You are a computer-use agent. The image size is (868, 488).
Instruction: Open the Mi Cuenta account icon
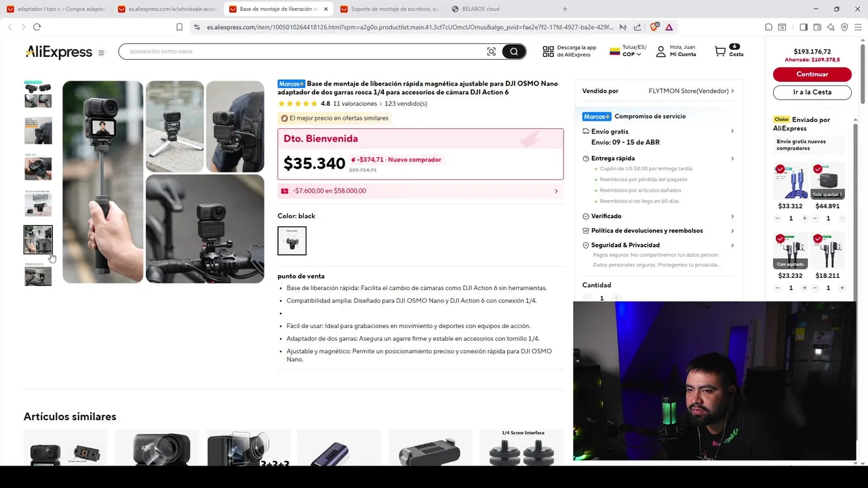pyautogui.click(x=660, y=52)
